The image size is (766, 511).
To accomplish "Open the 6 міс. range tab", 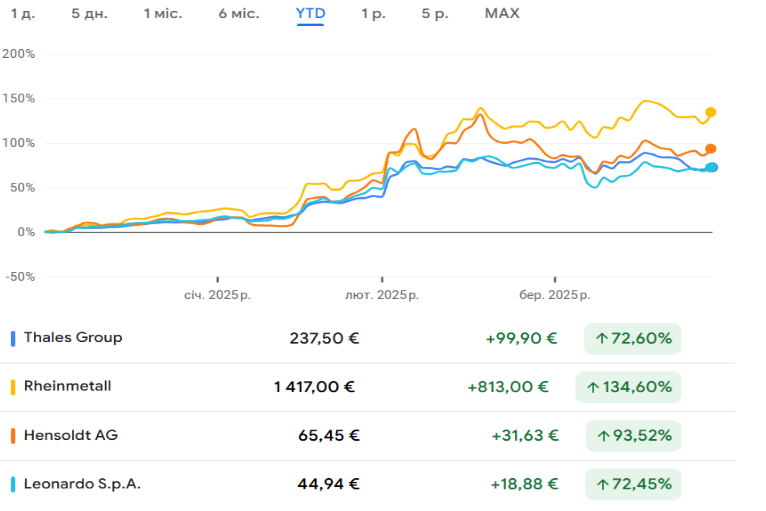I will click(238, 14).
